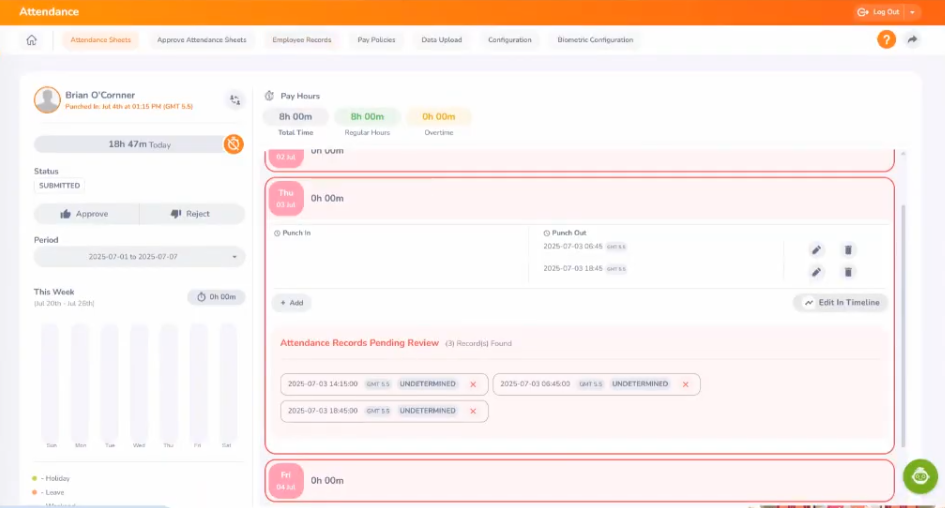Screen dimensions: 945x508
Task: Click the attendance list vertical scrollbar
Action: 903,300
